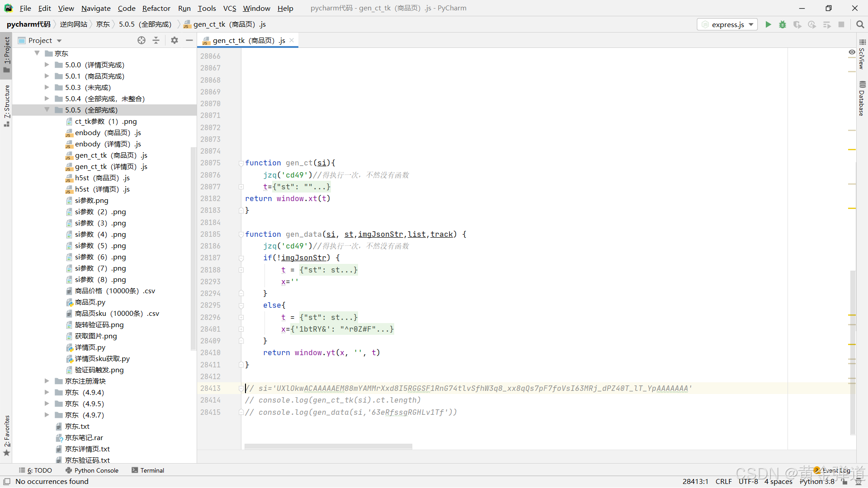Click the Debug bug icon
This screenshot has height=488, width=868.
pos(783,24)
